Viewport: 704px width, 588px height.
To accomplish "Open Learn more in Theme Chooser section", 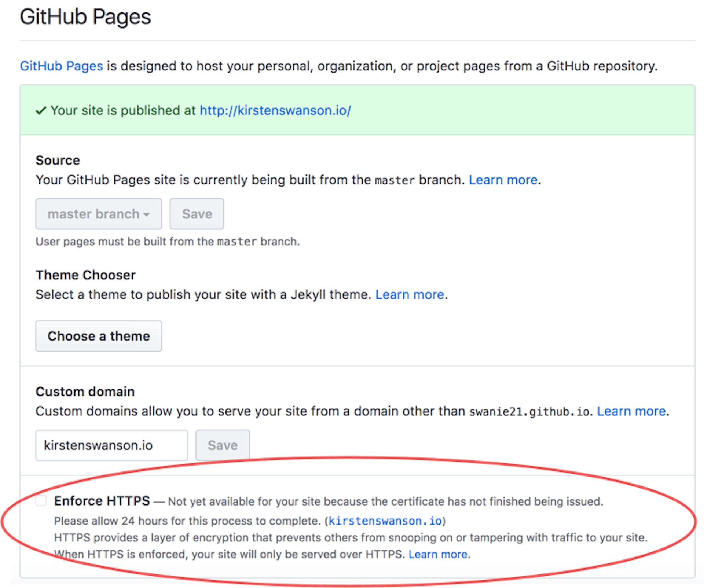I will click(410, 295).
